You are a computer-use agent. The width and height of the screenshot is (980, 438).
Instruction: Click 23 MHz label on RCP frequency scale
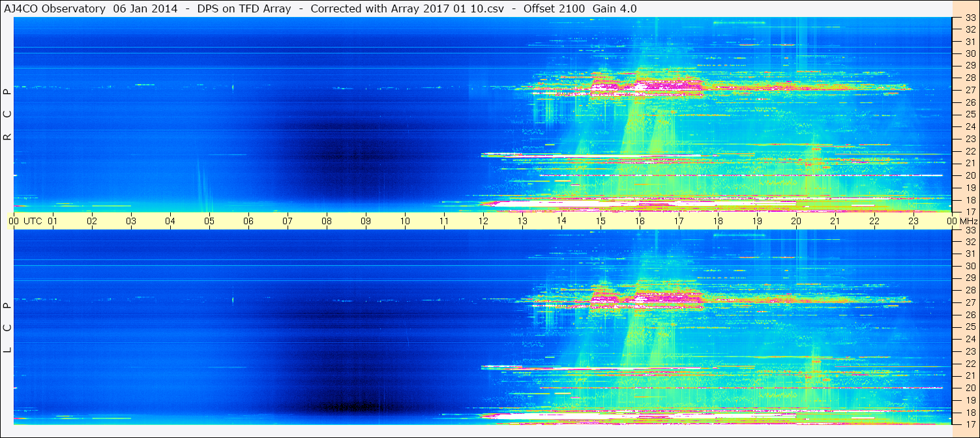[970, 139]
